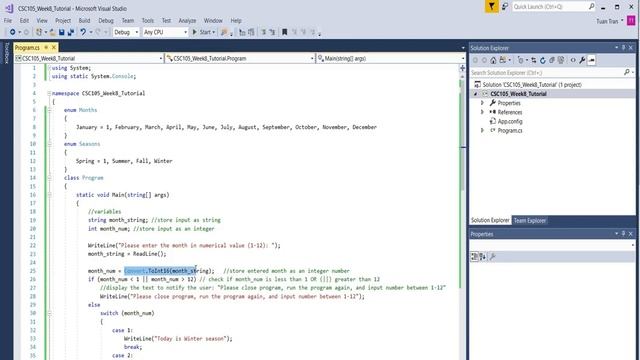
Task: Select App.config in Solution Explorer
Action: 510,121
